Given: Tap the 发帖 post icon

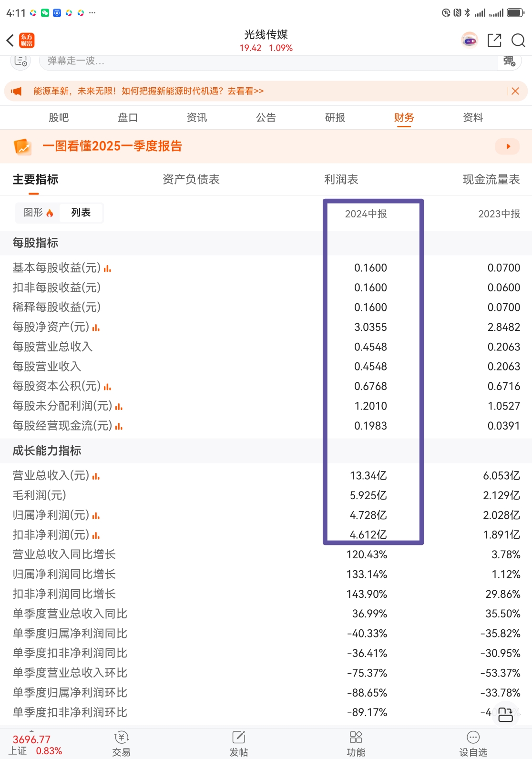Looking at the screenshot, I should (239, 738).
